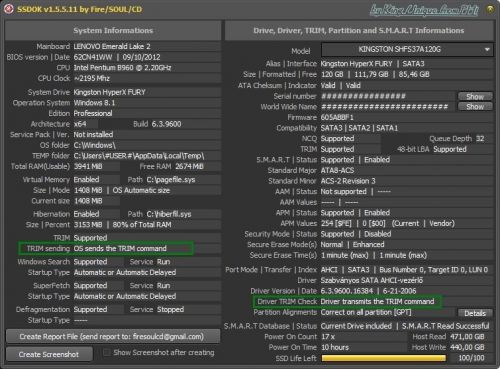500x369 pixels.
Task: Click the OS folder C:\Windows\ value
Action: pyautogui.click(x=95, y=145)
